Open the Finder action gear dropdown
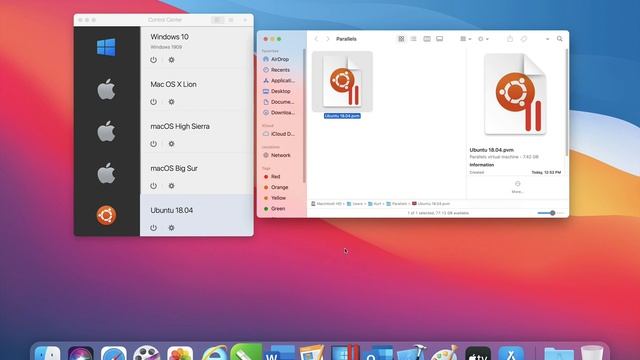The width and height of the screenshot is (640, 360). click(x=483, y=39)
